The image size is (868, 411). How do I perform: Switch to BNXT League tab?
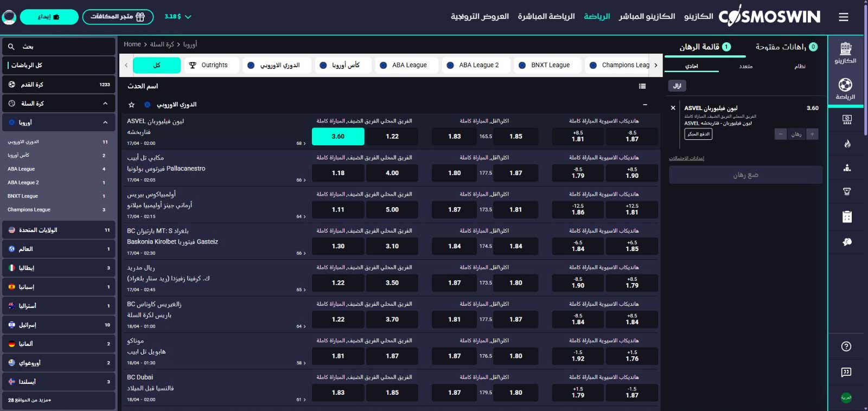coord(547,65)
